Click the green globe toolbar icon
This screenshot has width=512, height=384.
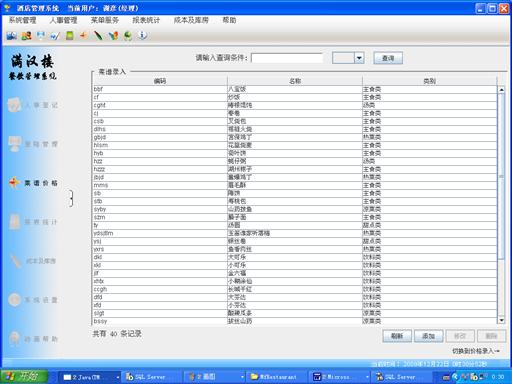[128, 35]
